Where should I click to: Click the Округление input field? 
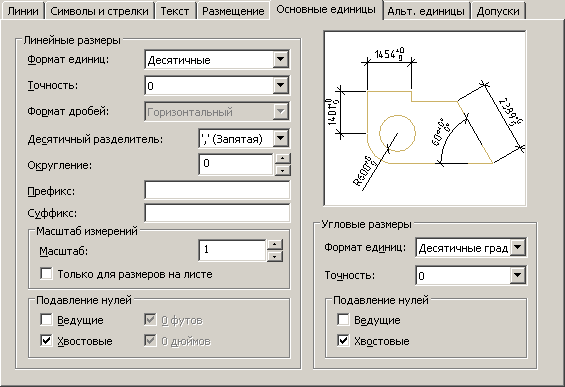[x=236, y=164]
